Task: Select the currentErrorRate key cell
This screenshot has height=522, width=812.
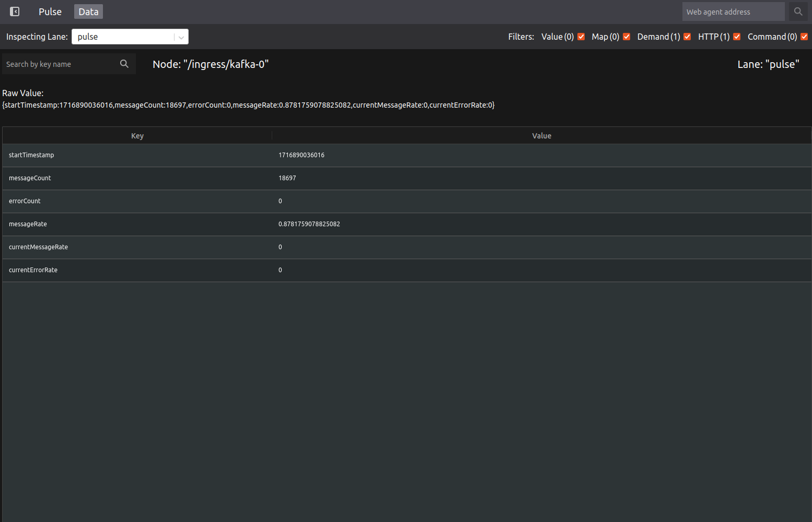Action: (137, 270)
